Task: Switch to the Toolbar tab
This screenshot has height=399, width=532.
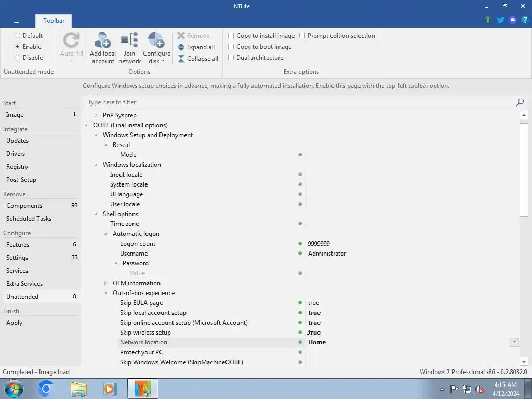Action: [54, 21]
